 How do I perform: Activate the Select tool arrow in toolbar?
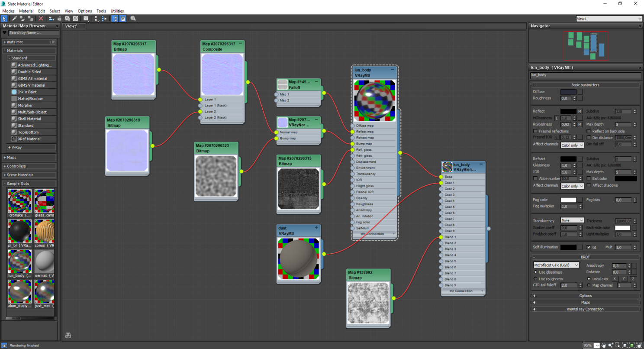pyautogui.click(x=4, y=19)
